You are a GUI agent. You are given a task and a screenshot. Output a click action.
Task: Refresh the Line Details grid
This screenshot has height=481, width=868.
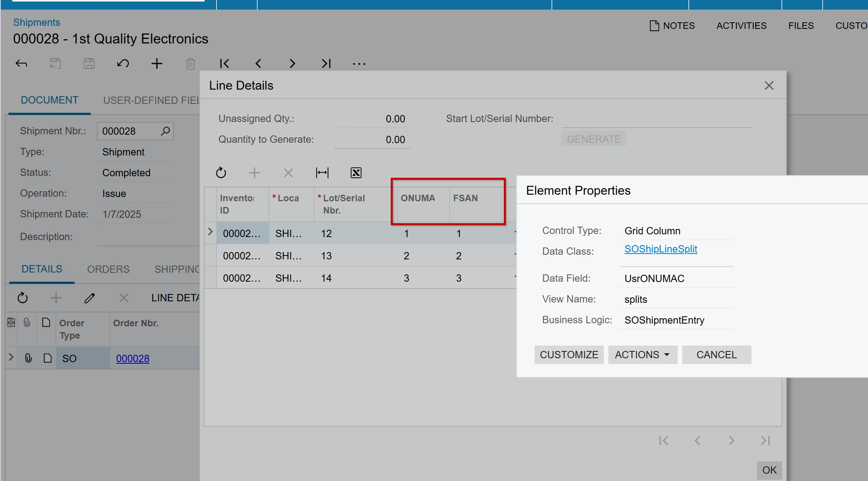coord(221,173)
